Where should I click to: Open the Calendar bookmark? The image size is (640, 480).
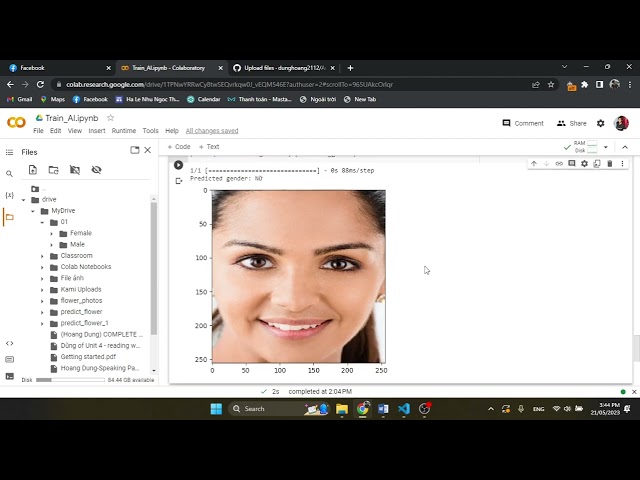[x=204, y=99]
